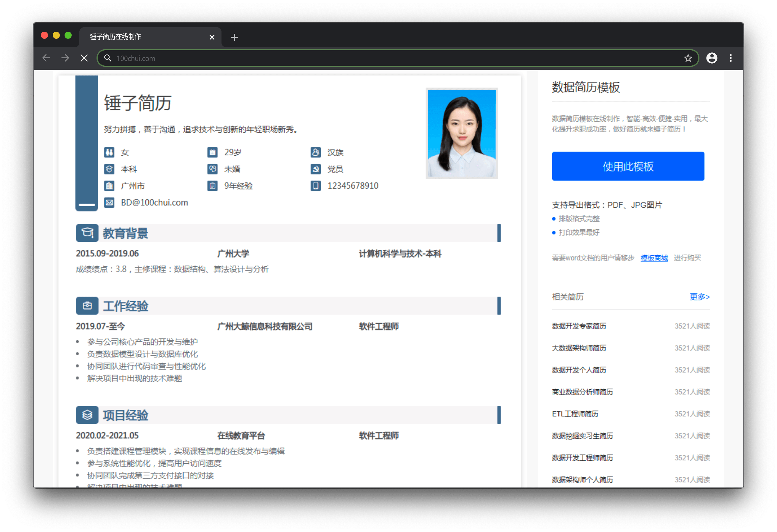Click the address bar showing 100chui.com

pyautogui.click(x=397, y=58)
